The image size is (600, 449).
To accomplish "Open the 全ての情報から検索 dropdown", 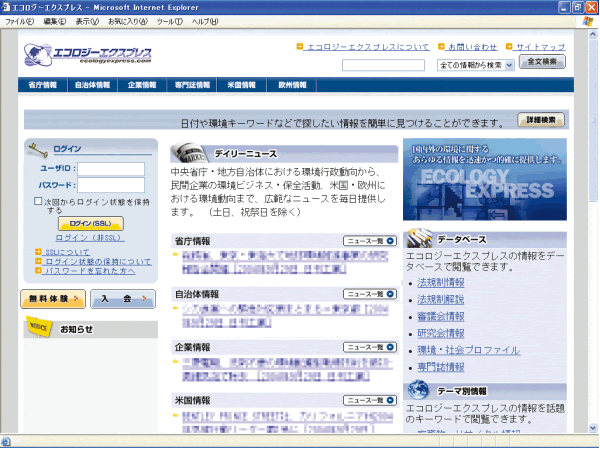I will [x=476, y=64].
